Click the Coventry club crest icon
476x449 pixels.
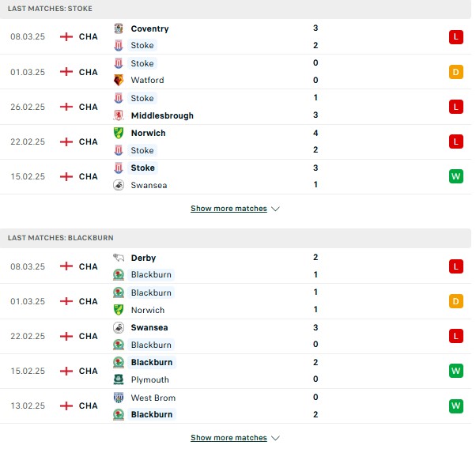119,28
